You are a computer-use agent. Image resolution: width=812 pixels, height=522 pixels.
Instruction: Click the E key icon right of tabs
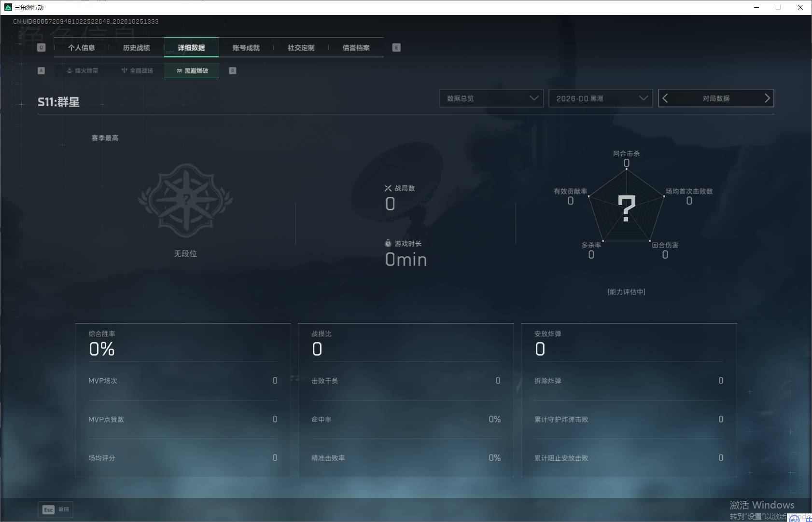[396, 48]
